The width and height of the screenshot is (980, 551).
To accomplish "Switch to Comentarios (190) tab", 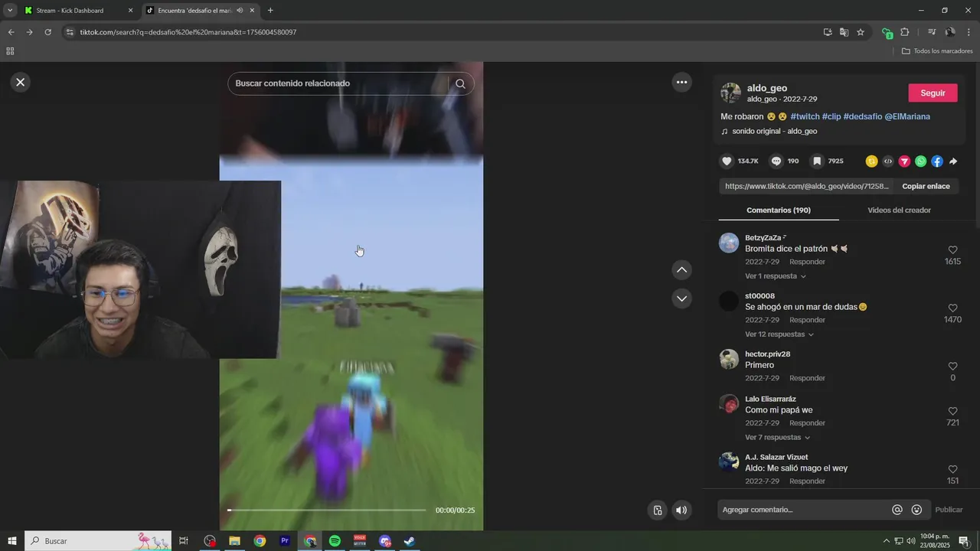I will (x=779, y=210).
